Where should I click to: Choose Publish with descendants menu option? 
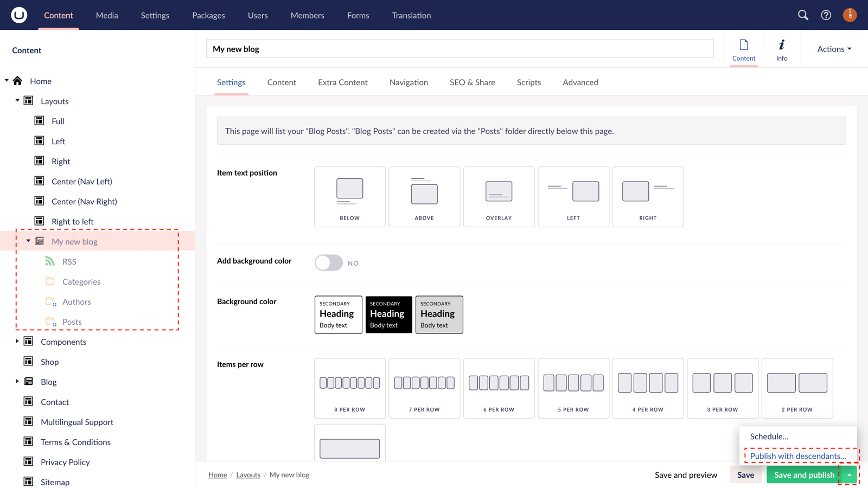(797, 456)
